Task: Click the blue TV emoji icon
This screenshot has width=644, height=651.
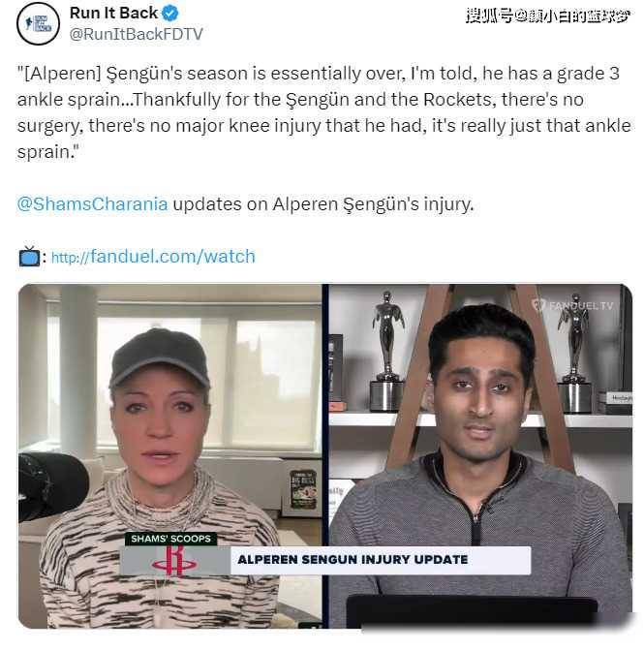Action: point(29,256)
